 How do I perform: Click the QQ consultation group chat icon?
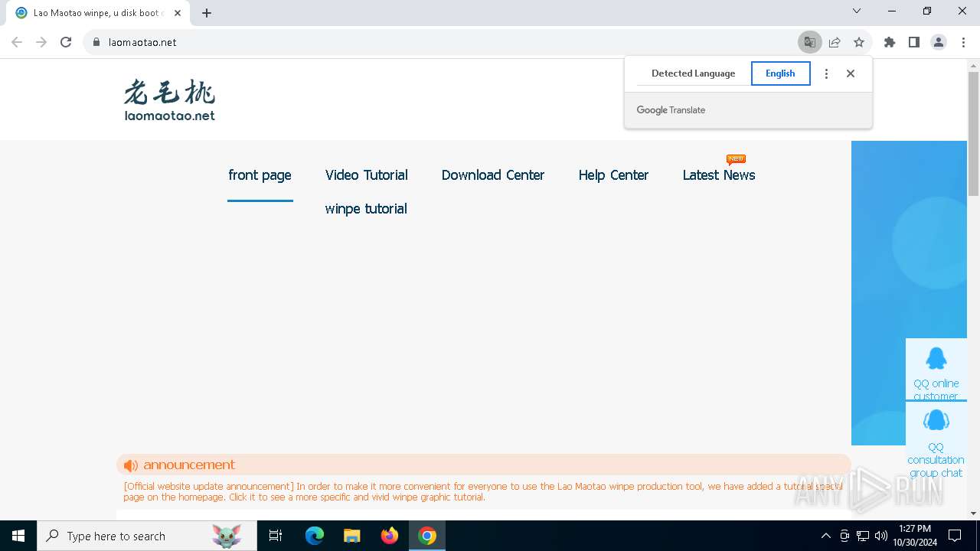[936, 420]
